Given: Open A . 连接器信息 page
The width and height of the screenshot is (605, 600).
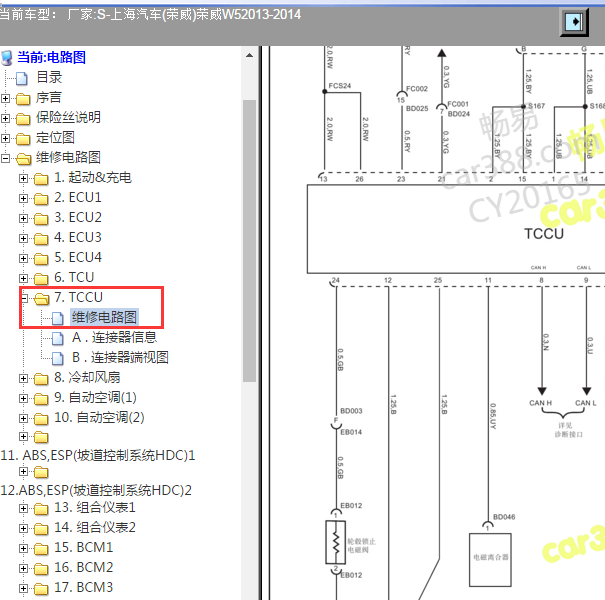Looking at the screenshot, I should (114, 338).
